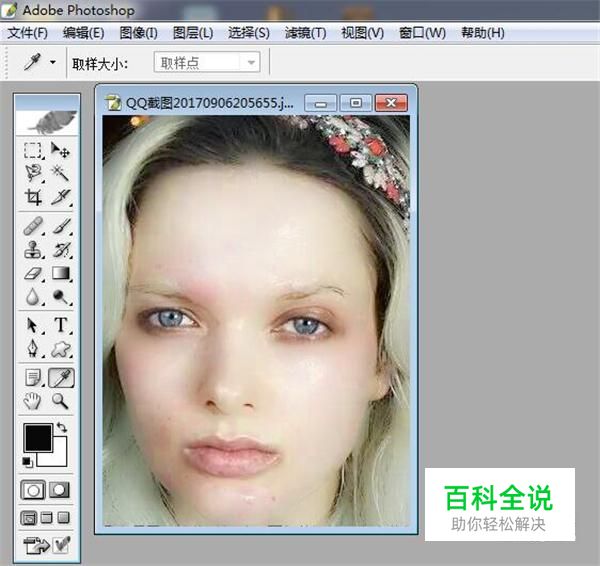Screen dimensions: 600x566
Task: Click the foreground black color swatch
Action: [38, 438]
